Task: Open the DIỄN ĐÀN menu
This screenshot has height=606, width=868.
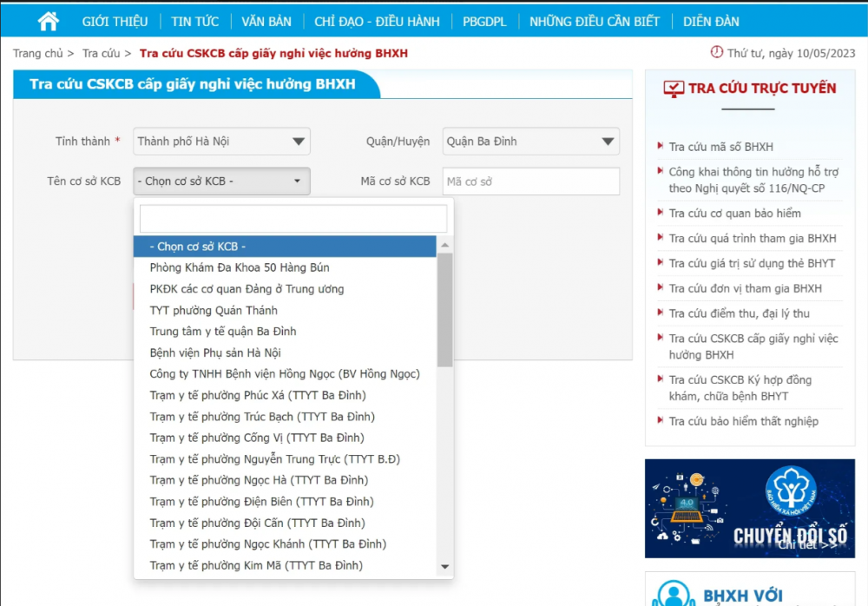Action: (x=710, y=22)
